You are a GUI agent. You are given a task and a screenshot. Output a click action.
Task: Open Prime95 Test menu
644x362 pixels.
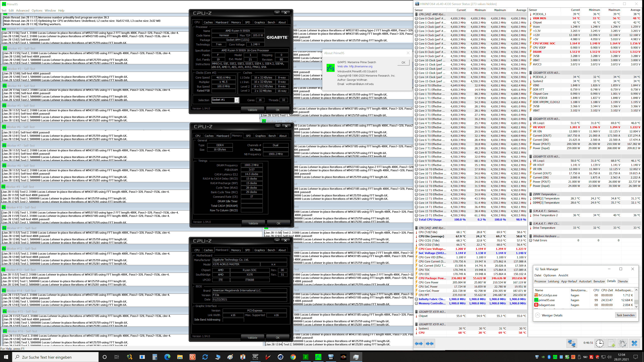click(x=4, y=11)
